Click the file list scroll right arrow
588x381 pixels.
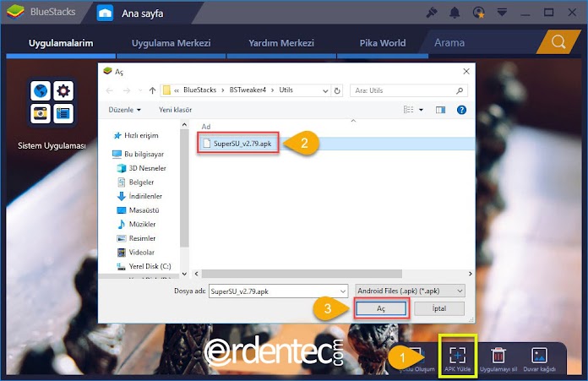click(x=471, y=274)
